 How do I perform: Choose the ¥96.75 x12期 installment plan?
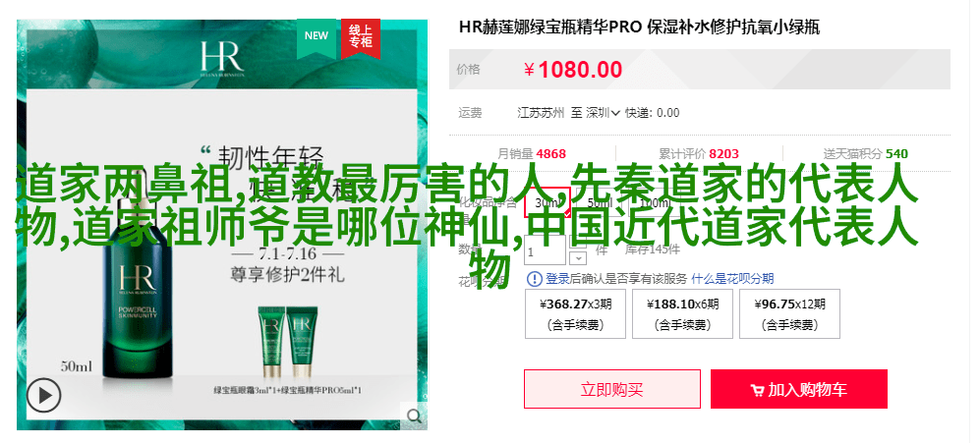(x=789, y=313)
